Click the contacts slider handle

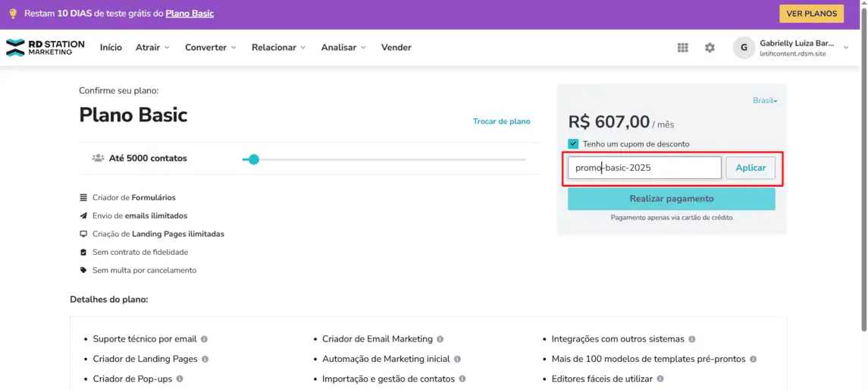coord(253,159)
